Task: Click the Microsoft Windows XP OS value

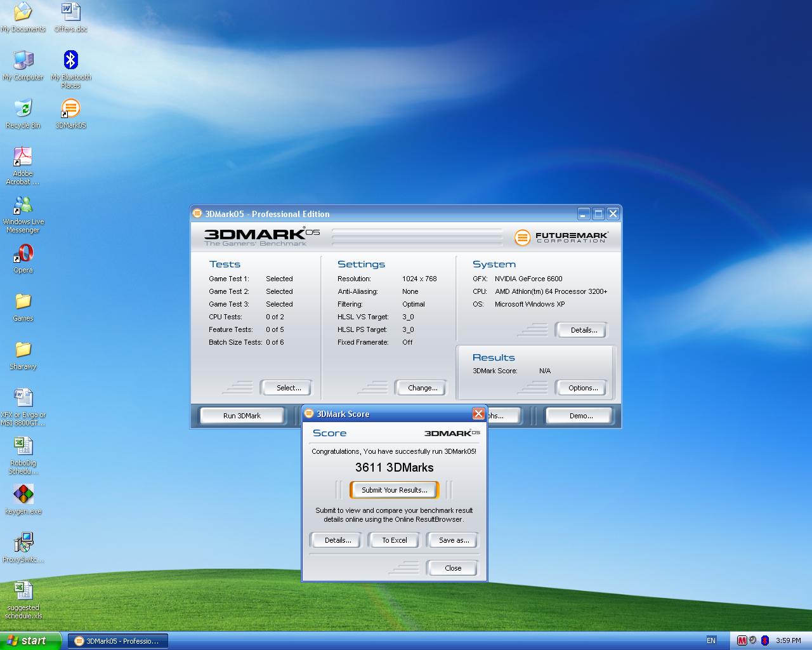Action: coord(530,304)
